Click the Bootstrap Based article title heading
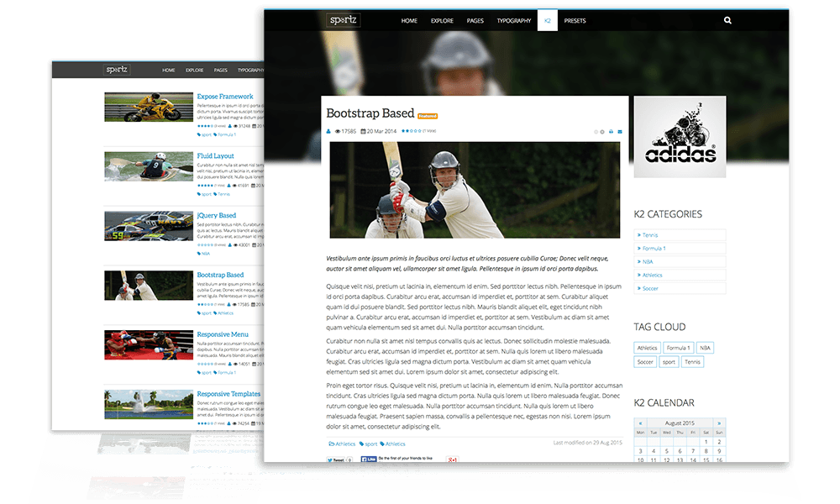 [x=370, y=113]
